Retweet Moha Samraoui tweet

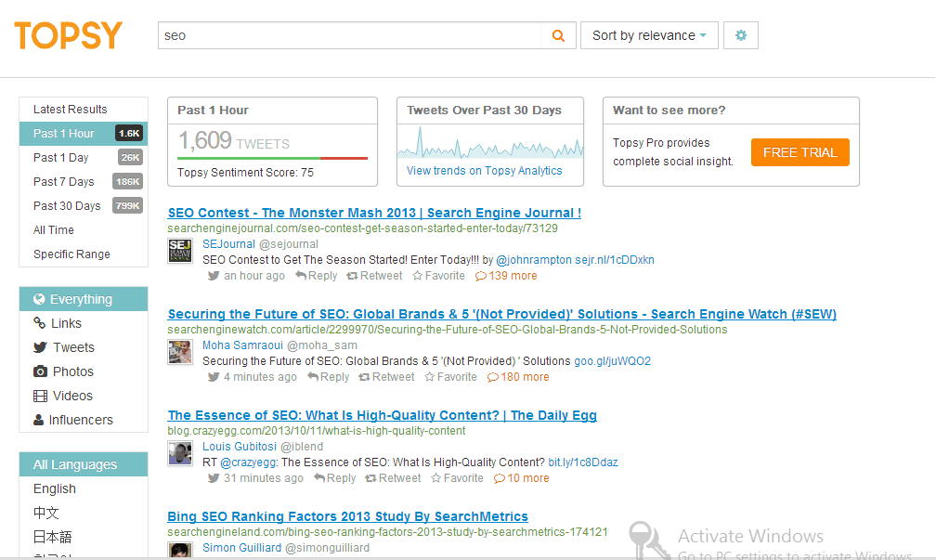click(x=387, y=377)
